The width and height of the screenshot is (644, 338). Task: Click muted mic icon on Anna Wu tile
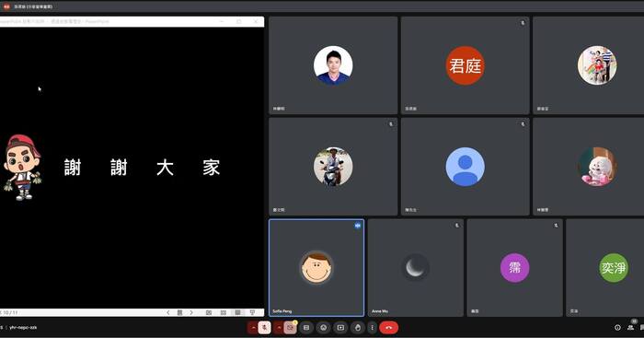(x=456, y=226)
